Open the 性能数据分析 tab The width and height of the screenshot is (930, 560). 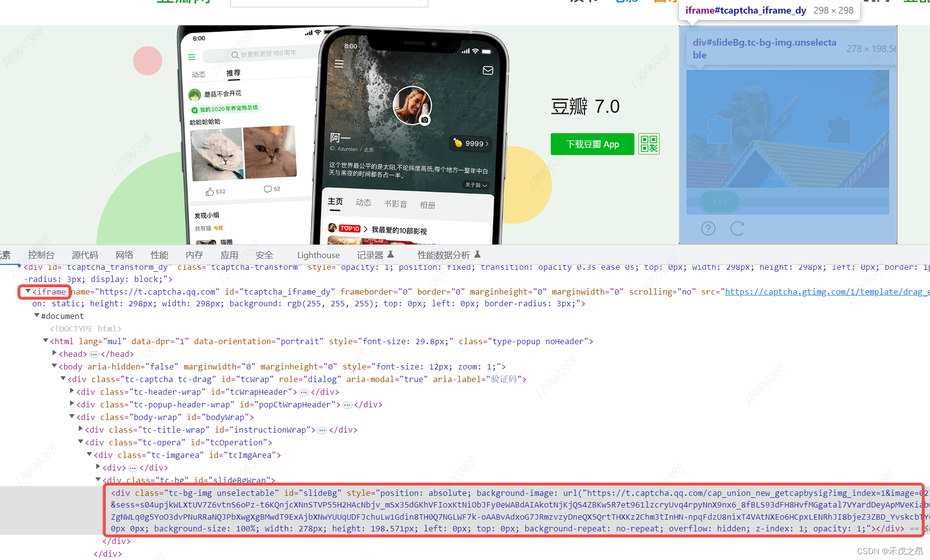(443, 255)
